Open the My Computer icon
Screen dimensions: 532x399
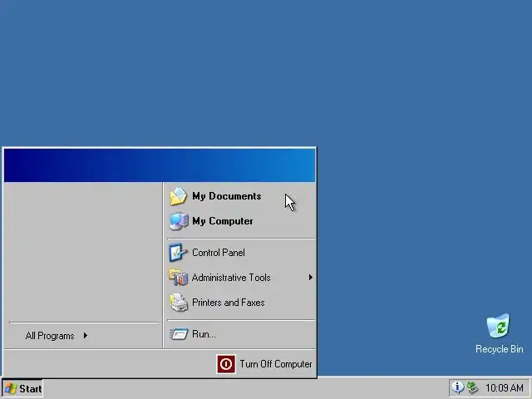pyautogui.click(x=179, y=221)
